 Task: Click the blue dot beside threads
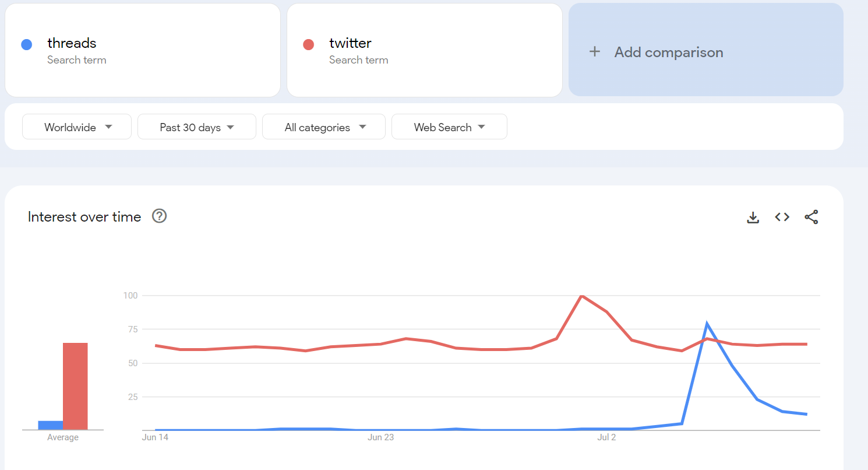click(x=26, y=44)
